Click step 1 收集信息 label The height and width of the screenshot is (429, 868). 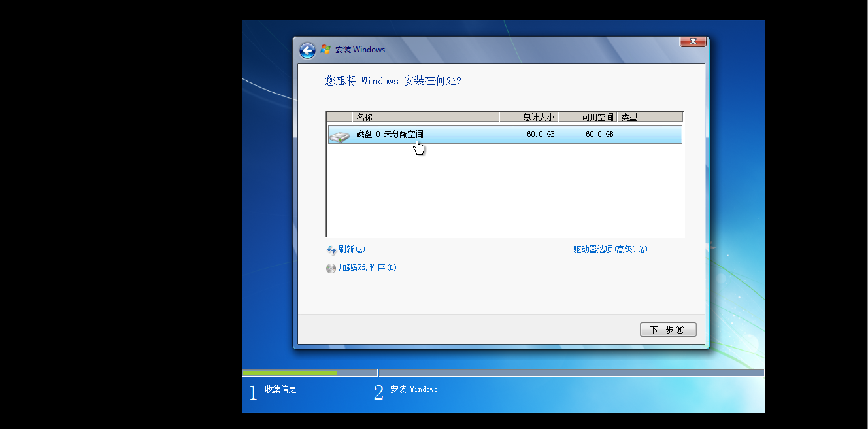tap(280, 390)
